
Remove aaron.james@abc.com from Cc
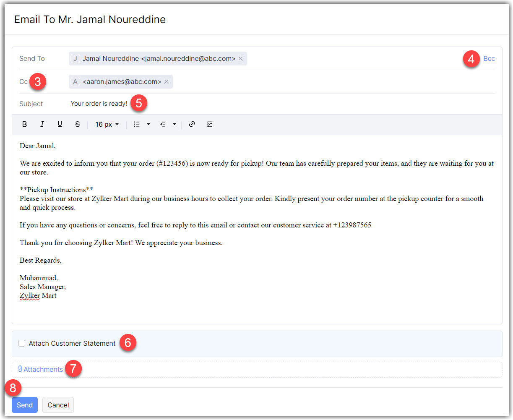tap(167, 82)
